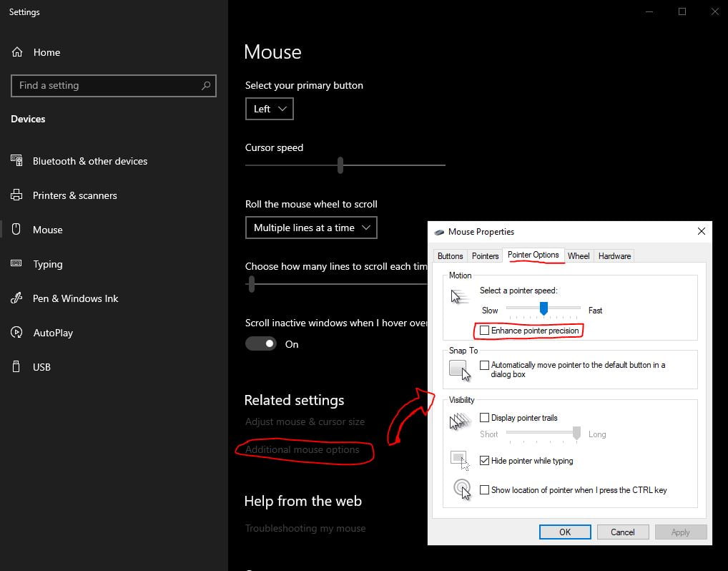Enable Enhance pointer precision checkbox

[x=485, y=331]
